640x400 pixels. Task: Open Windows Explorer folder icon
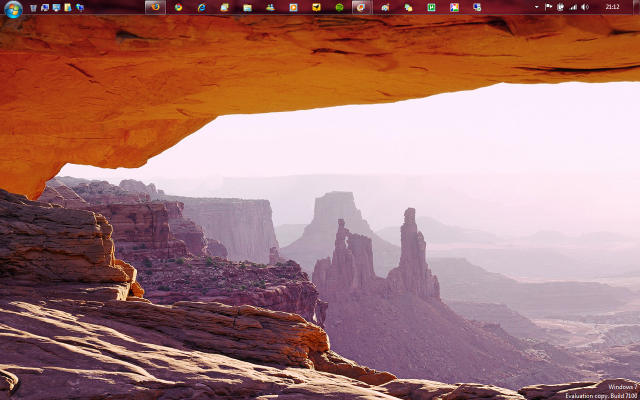coord(247,7)
